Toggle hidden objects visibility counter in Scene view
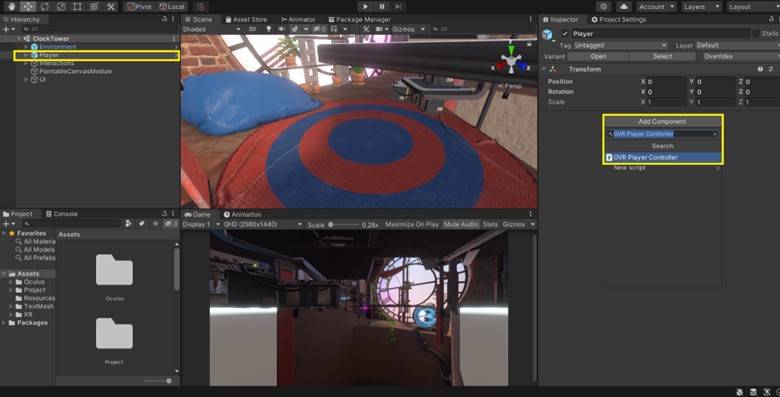780x397 pixels. pyautogui.click(x=319, y=29)
